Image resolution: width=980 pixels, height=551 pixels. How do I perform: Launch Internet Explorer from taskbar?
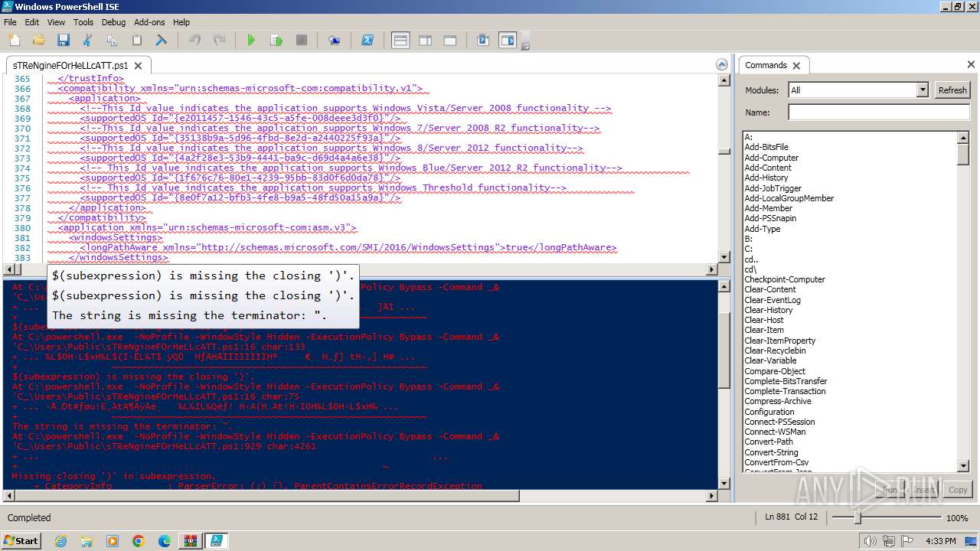click(61, 541)
